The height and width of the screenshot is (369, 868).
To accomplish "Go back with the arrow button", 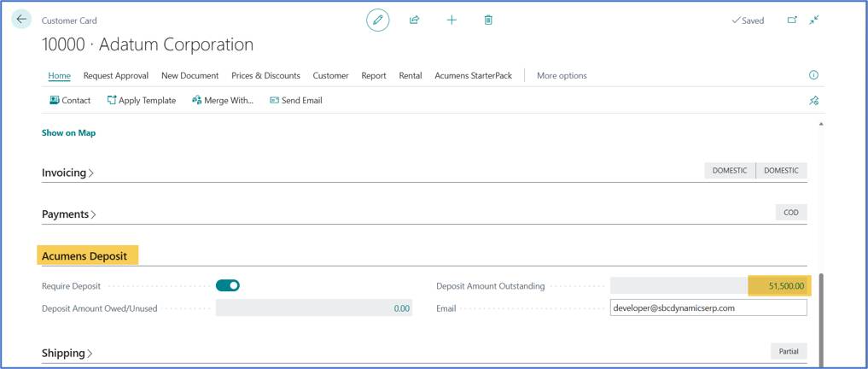I will tap(21, 20).
